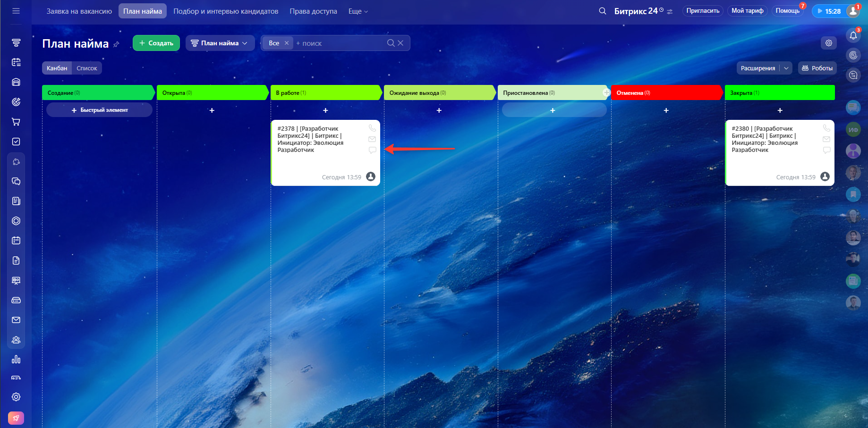The height and width of the screenshot is (428, 868).
Task: Open the user profile avatar in top bar
Action: 853,11
